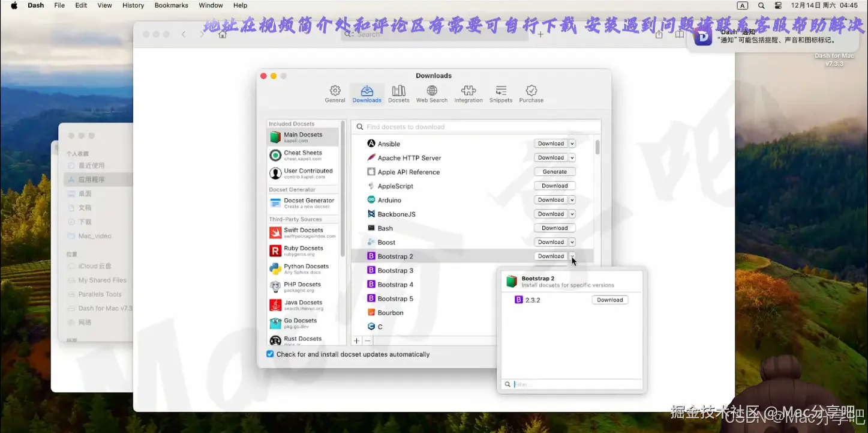The height and width of the screenshot is (433, 868).
Task: Select Go Docsets source
Action: tap(303, 322)
